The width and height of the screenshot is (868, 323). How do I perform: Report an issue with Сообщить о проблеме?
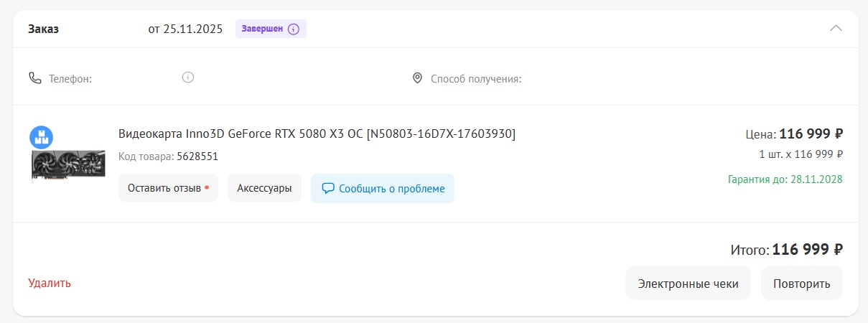pos(383,188)
